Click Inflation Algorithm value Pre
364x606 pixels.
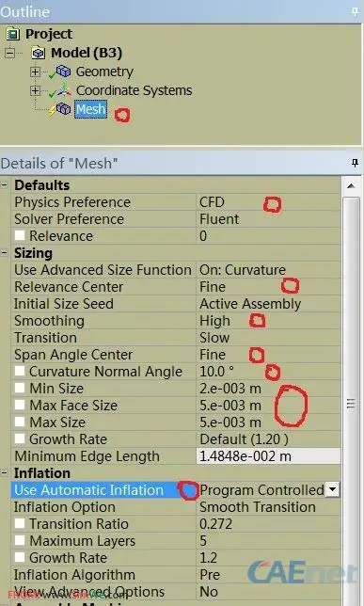(210, 575)
